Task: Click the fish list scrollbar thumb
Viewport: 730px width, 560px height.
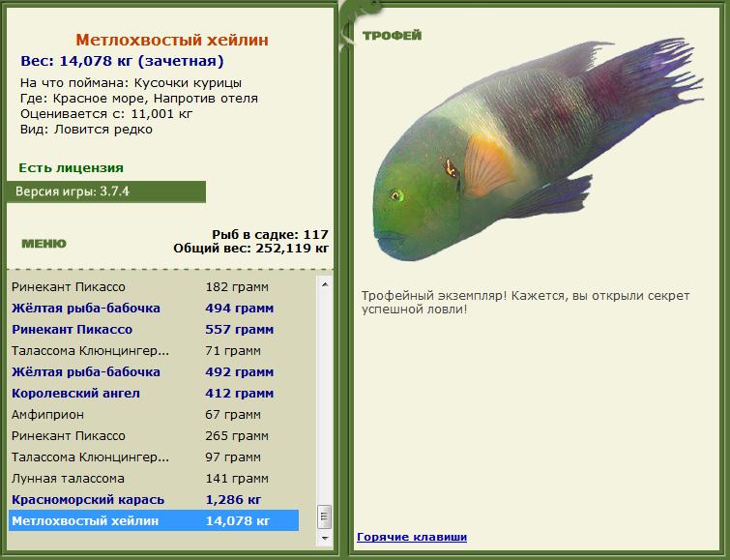Action: [325, 516]
